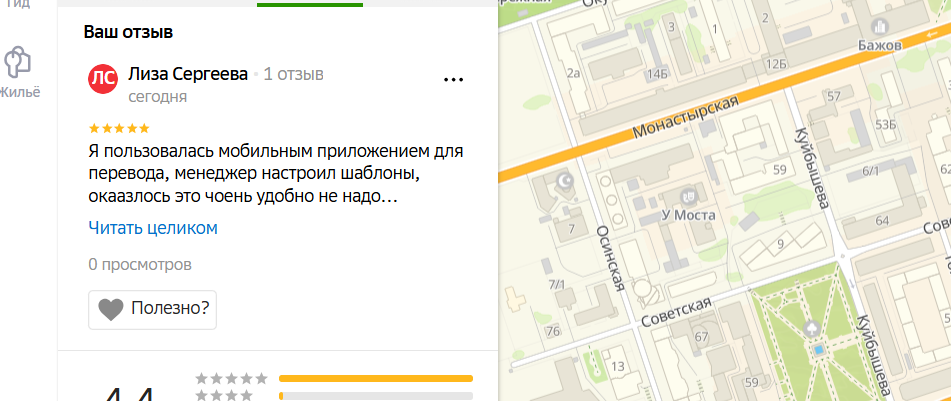Click the Советская street label on map
Image resolution: width=951 pixels, height=401 pixels.
[x=676, y=314]
